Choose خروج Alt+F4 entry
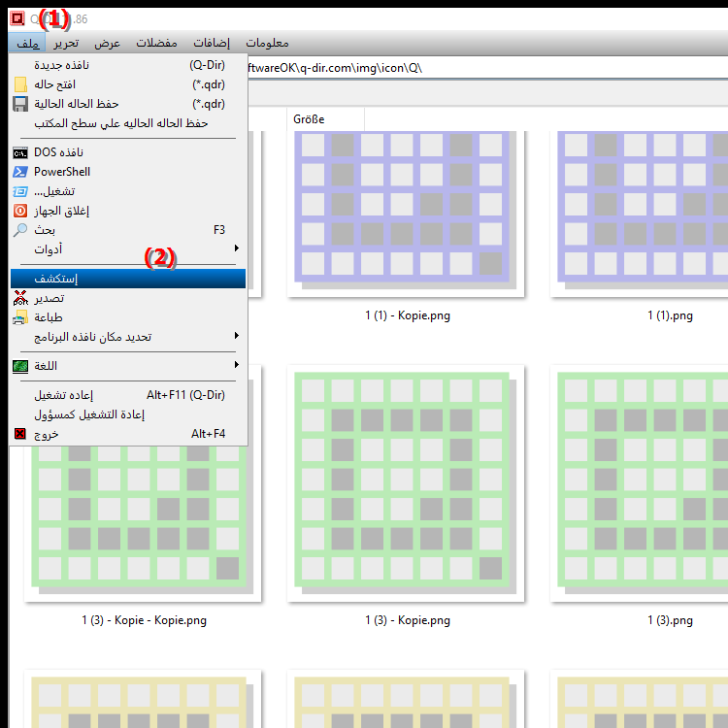This screenshot has height=728, width=728. [128, 434]
